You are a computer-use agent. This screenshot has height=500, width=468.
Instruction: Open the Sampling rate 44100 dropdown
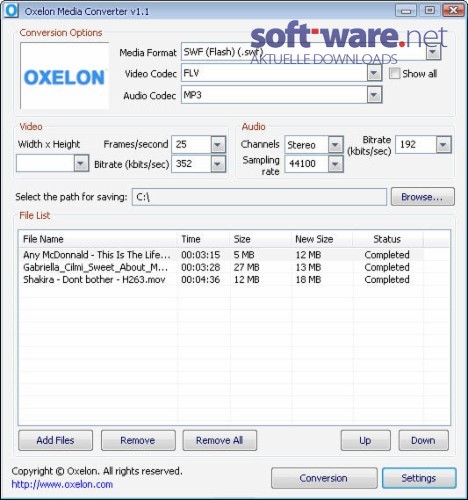pos(335,164)
